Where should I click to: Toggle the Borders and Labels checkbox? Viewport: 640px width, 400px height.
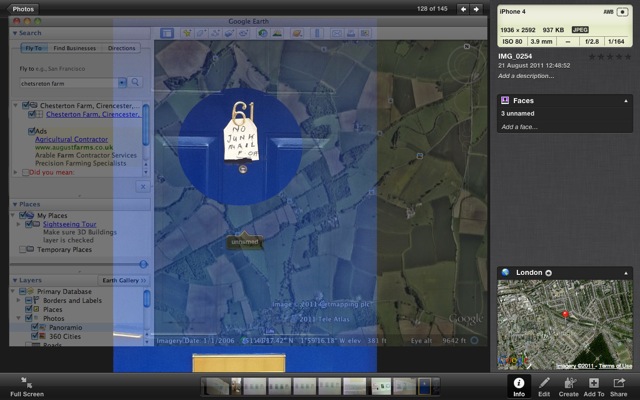coord(29,300)
